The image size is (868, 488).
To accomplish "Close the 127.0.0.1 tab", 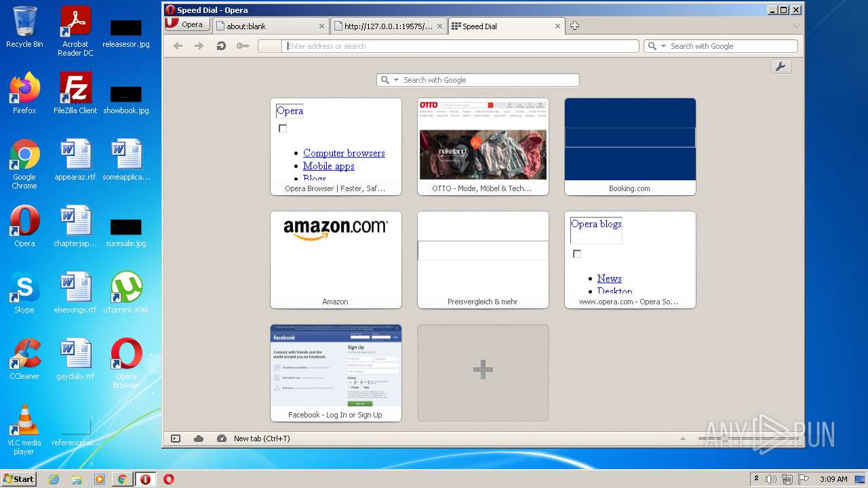I will click(x=439, y=26).
